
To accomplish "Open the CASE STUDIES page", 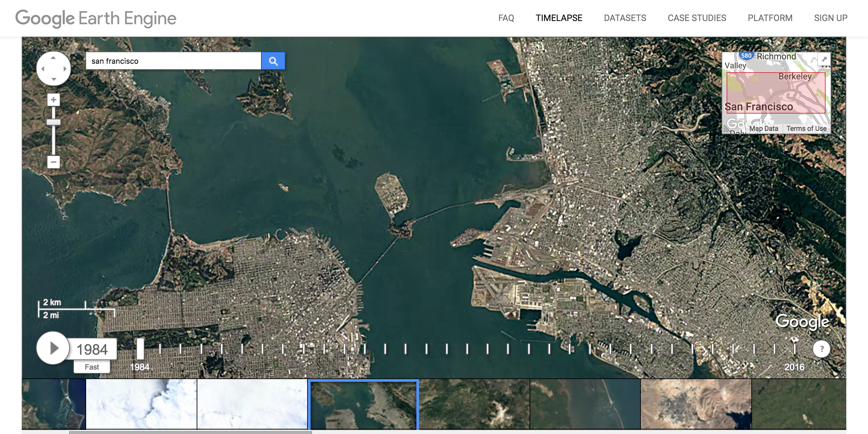I will click(697, 18).
